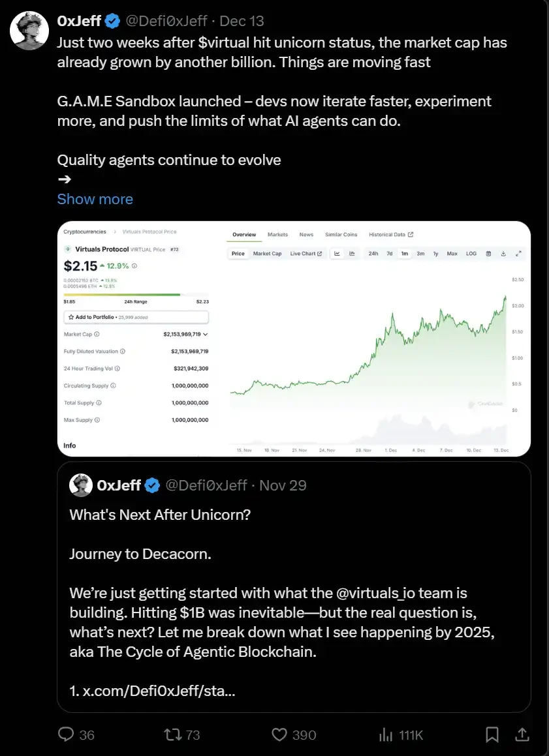Open 0xJeff's profile avatar at top

[29, 30]
